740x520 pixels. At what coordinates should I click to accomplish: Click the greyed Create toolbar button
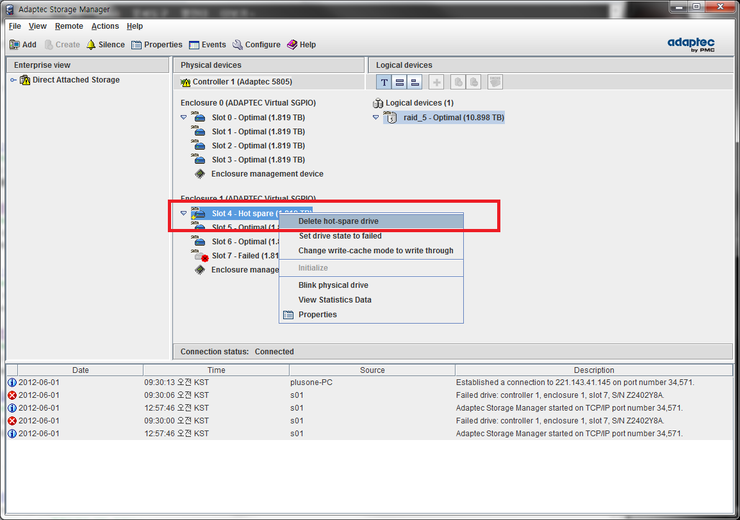pyautogui.click(x=62, y=44)
